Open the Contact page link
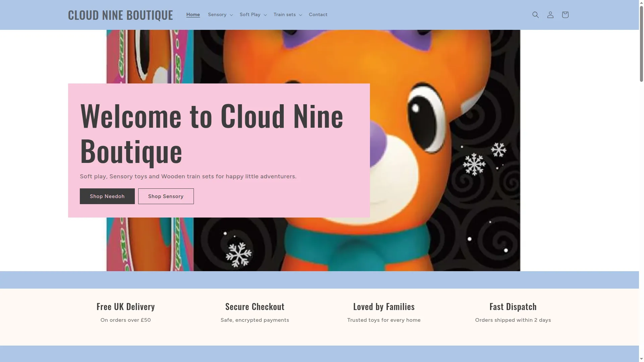The width and height of the screenshot is (644, 362). tap(318, 15)
